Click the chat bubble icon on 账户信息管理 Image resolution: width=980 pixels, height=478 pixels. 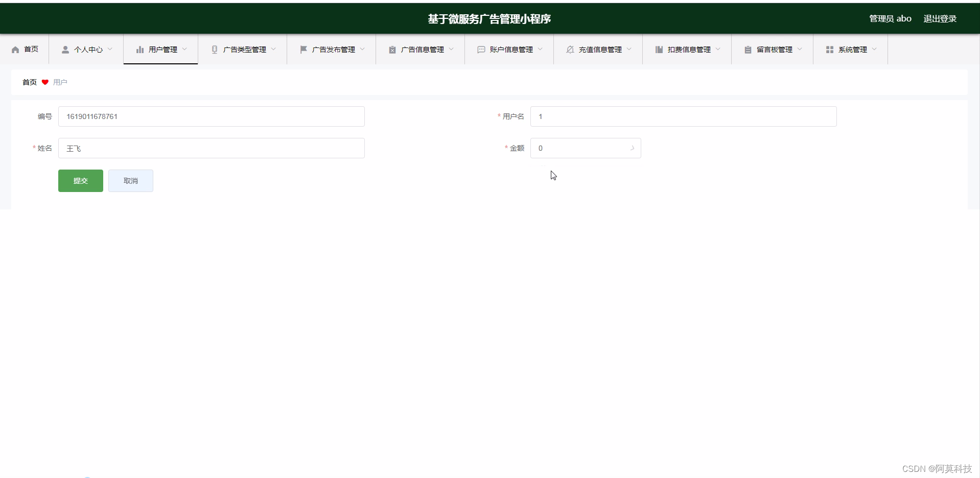tap(481, 50)
